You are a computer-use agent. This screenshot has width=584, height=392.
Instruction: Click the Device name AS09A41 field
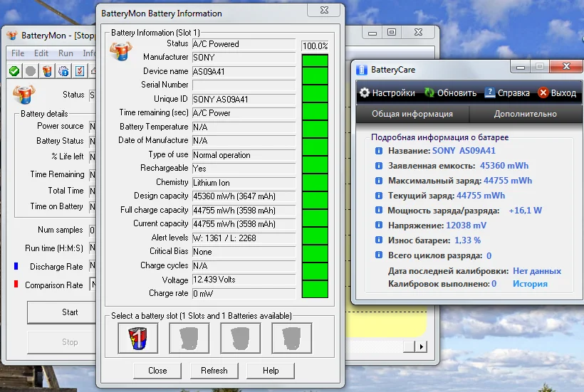tap(244, 71)
